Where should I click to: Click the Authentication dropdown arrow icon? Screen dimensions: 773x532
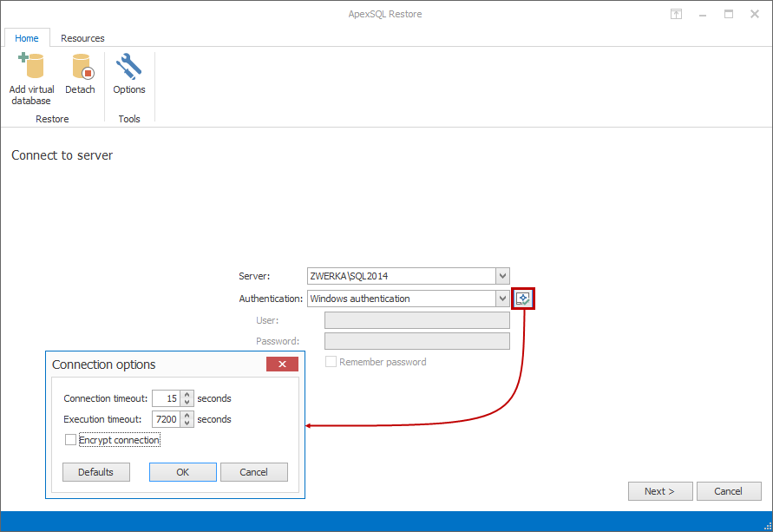tap(501, 298)
